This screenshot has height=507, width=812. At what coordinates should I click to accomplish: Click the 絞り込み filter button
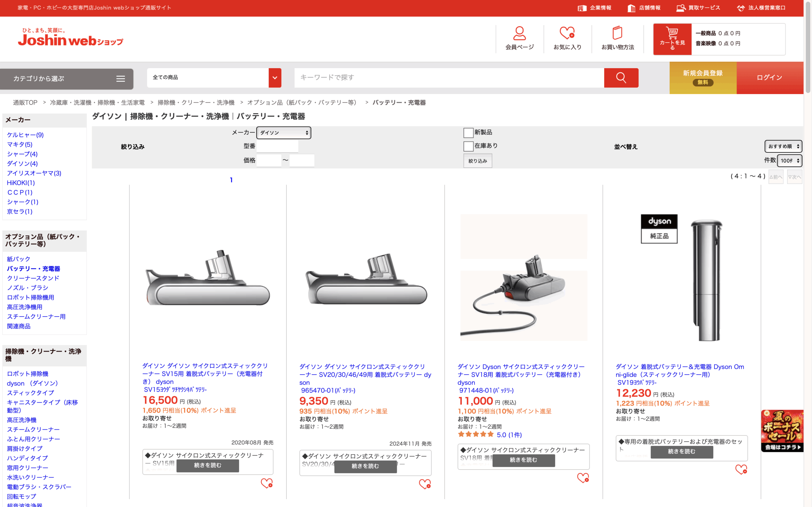coord(477,161)
